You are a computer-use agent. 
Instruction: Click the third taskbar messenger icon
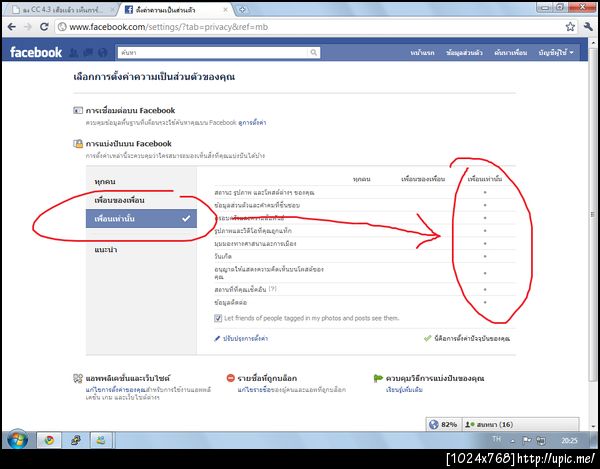[101, 440]
